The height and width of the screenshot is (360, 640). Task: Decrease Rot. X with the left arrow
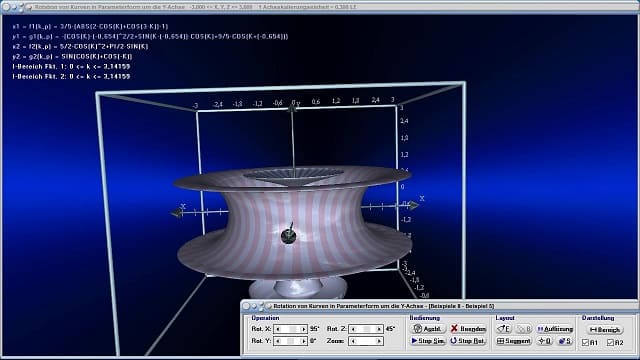tap(278, 329)
